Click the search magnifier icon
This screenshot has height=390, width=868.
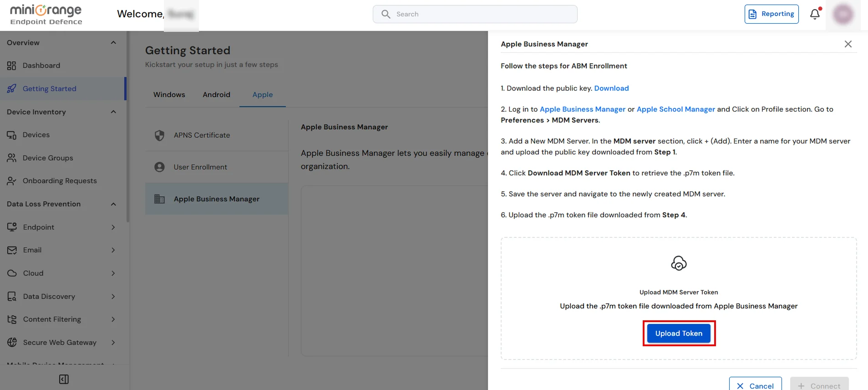pos(386,14)
